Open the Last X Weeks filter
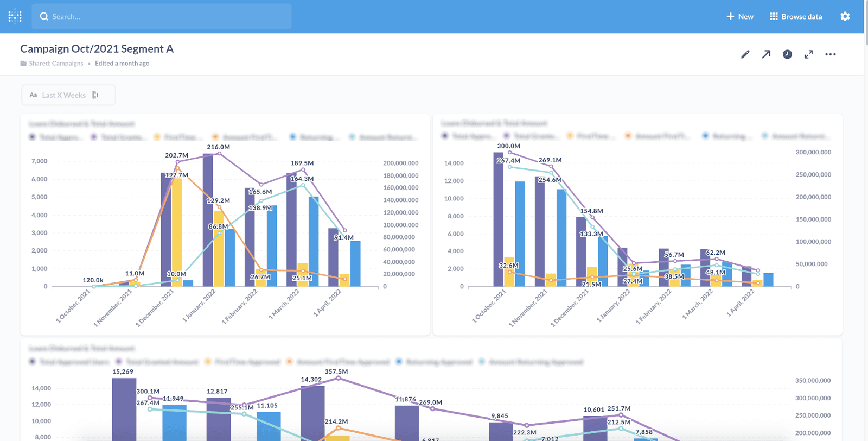 pyautogui.click(x=68, y=95)
